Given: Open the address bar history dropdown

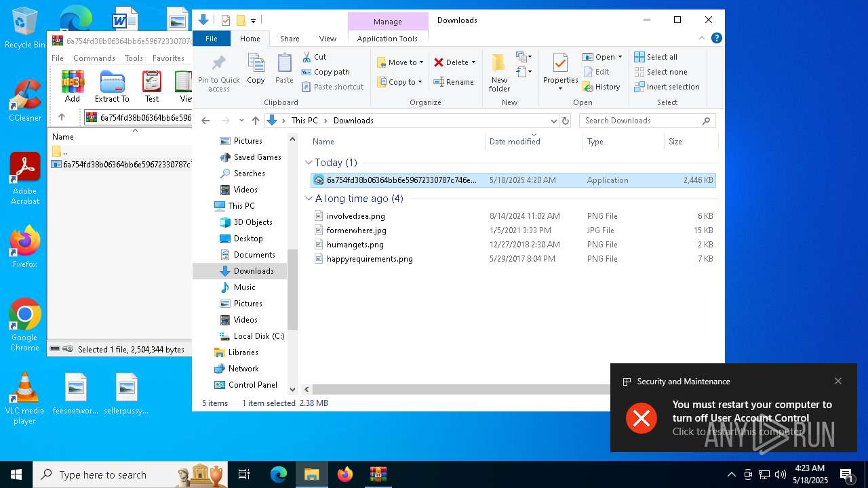Looking at the screenshot, I should [x=553, y=121].
